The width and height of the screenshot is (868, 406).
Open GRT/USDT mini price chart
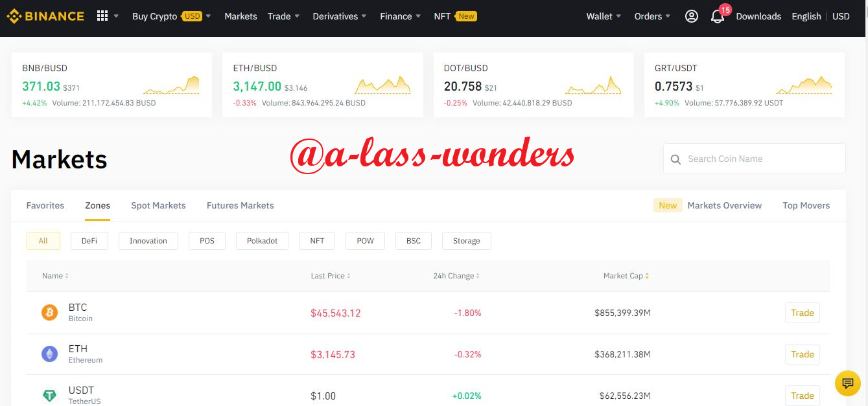tap(804, 85)
